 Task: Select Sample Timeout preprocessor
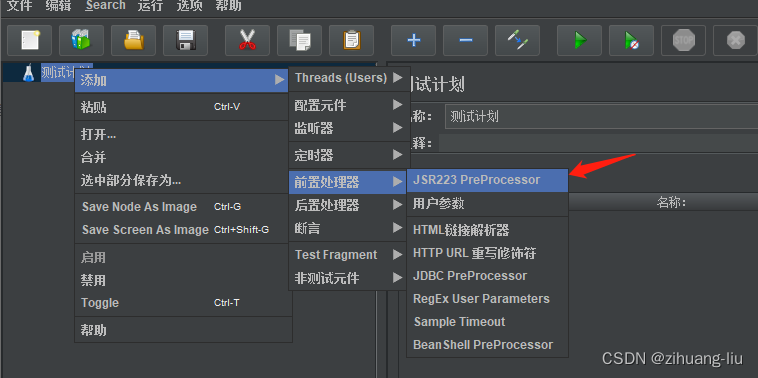pyautogui.click(x=488, y=322)
